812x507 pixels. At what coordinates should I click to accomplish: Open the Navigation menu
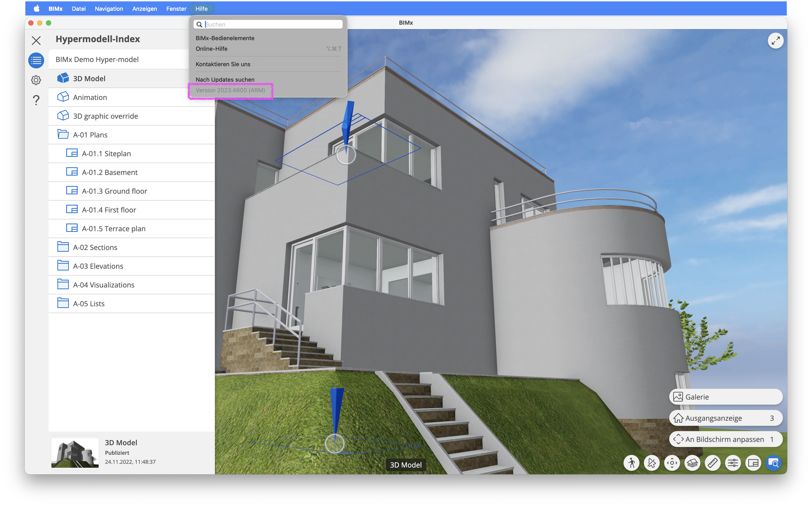pyautogui.click(x=109, y=9)
